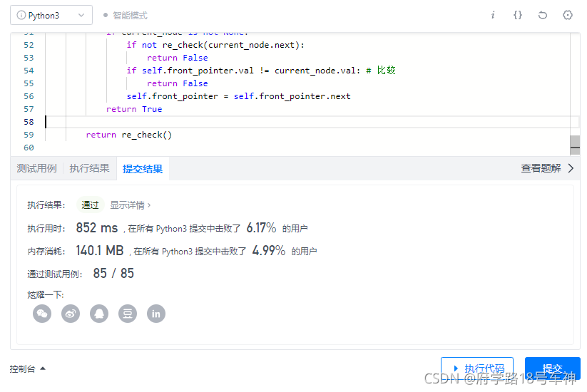The width and height of the screenshot is (587, 392).
Task: Click the blue 提交 submit button
Action: tap(553, 368)
